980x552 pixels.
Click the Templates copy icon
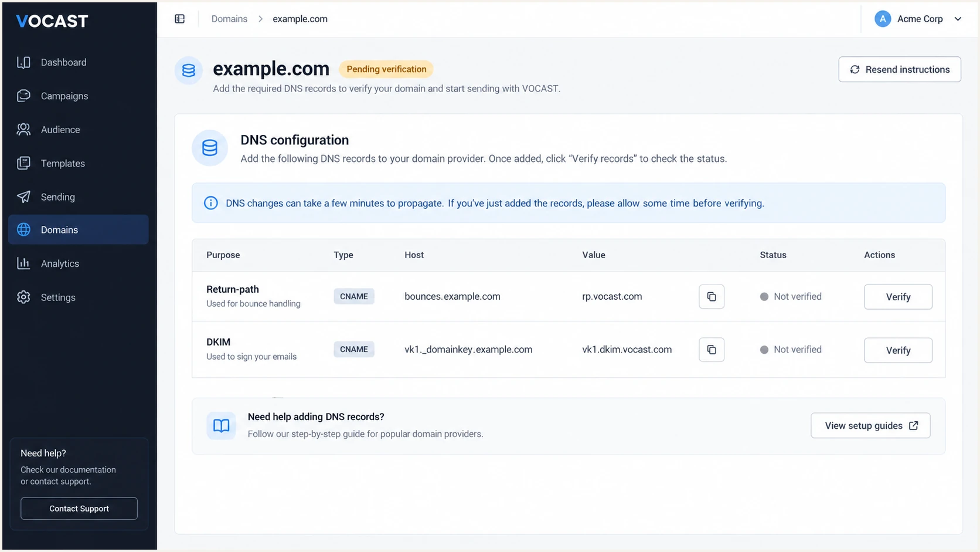click(23, 163)
